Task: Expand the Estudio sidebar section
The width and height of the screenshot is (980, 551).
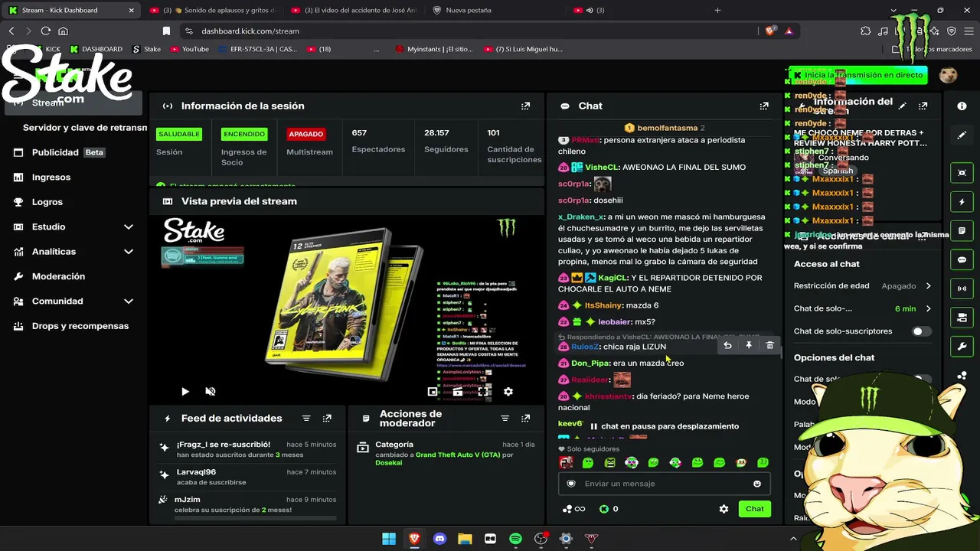Action: tap(73, 227)
